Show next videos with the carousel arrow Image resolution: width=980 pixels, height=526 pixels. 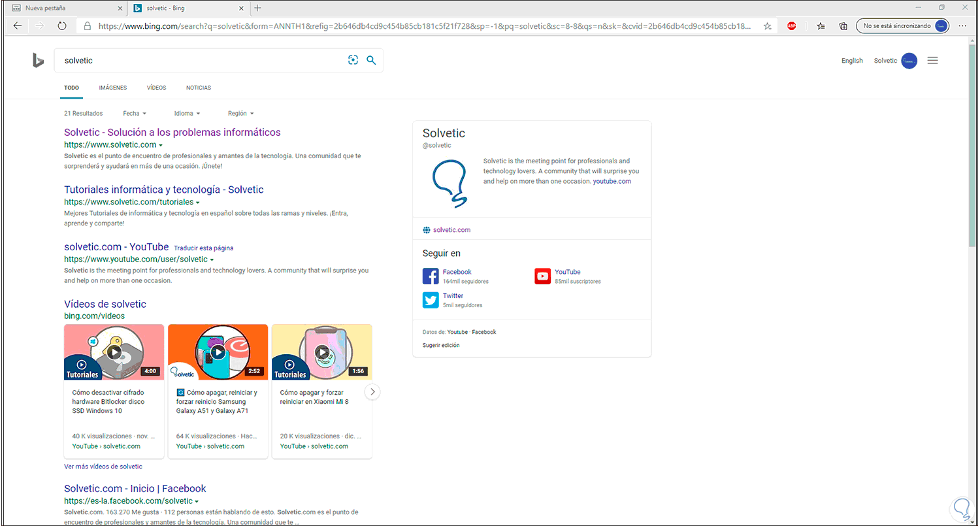coord(372,392)
